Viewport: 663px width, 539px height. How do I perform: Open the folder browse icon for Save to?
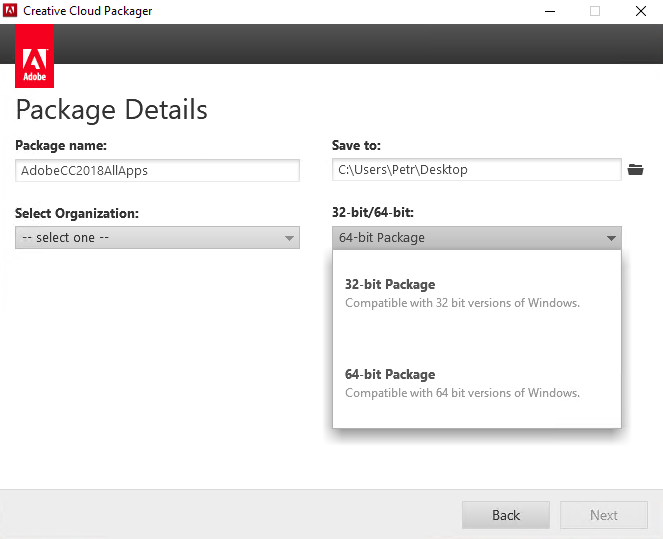635,170
